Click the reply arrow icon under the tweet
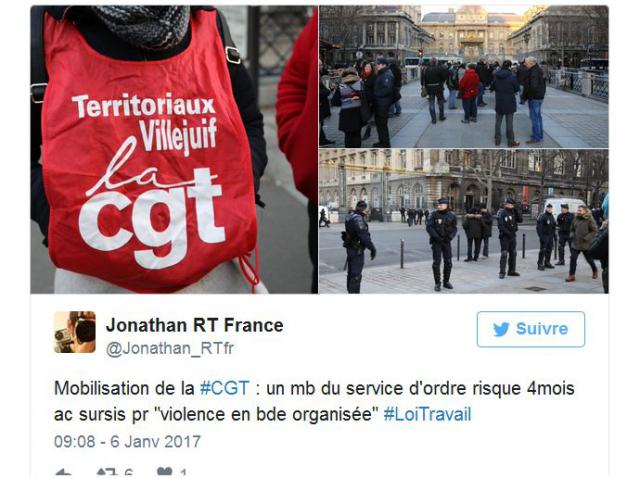640x478 pixels. click(63, 473)
